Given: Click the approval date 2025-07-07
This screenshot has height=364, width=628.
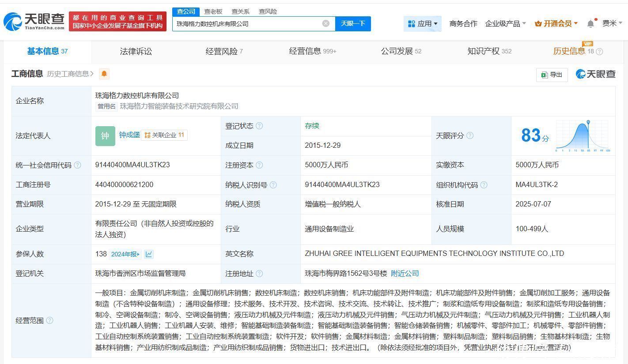Looking at the screenshot, I should (x=533, y=204).
